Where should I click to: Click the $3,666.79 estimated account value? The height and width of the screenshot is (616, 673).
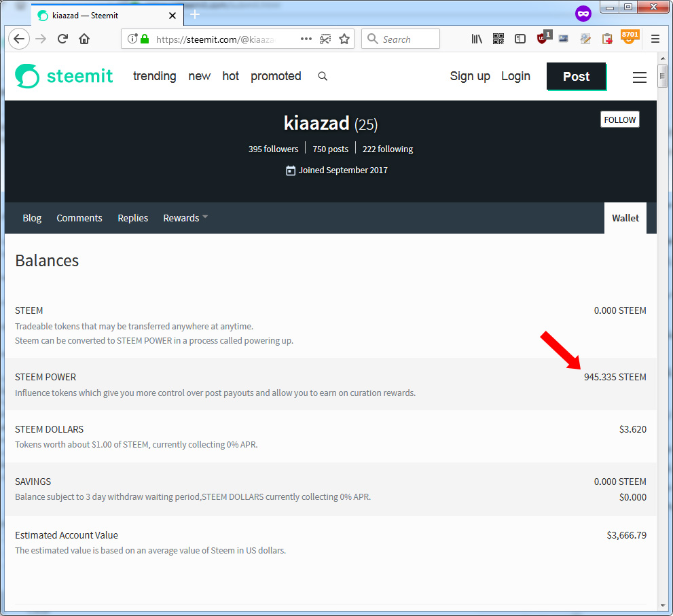point(626,535)
